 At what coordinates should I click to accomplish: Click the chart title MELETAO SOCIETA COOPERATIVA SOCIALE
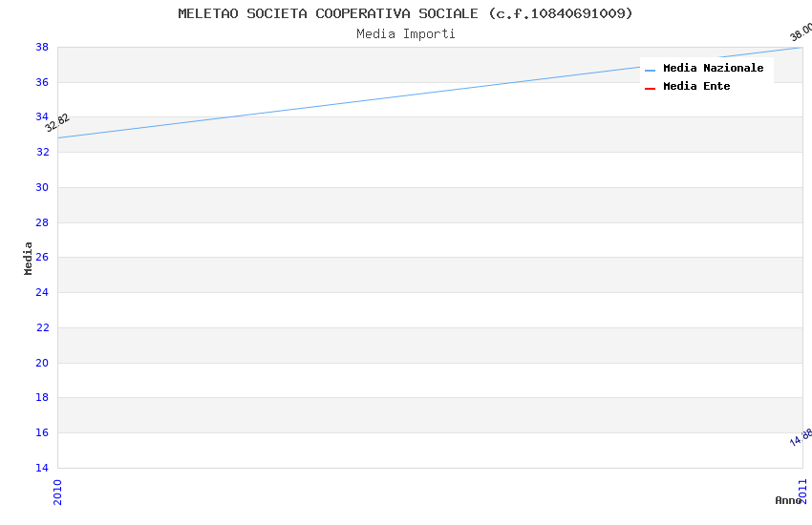point(405,13)
